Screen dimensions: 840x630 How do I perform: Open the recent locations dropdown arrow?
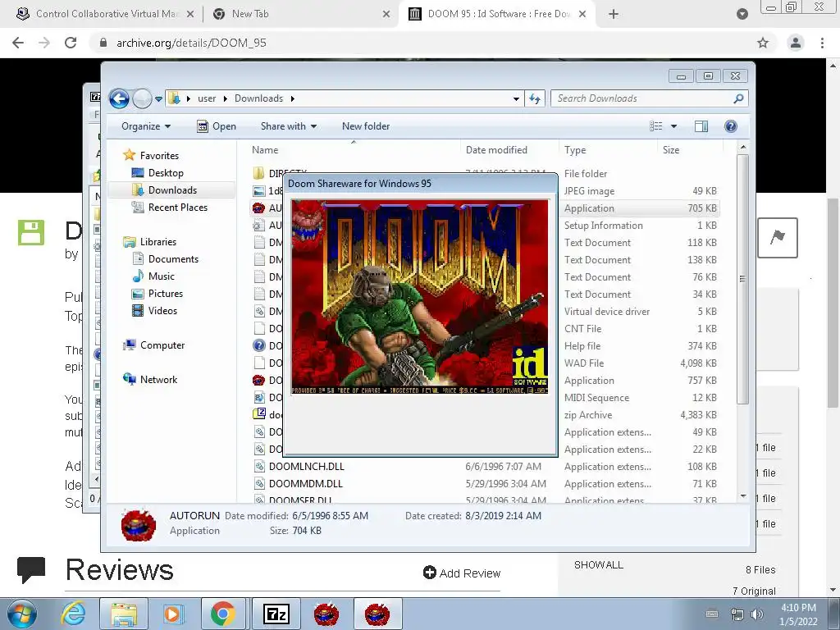click(x=158, y=99)
